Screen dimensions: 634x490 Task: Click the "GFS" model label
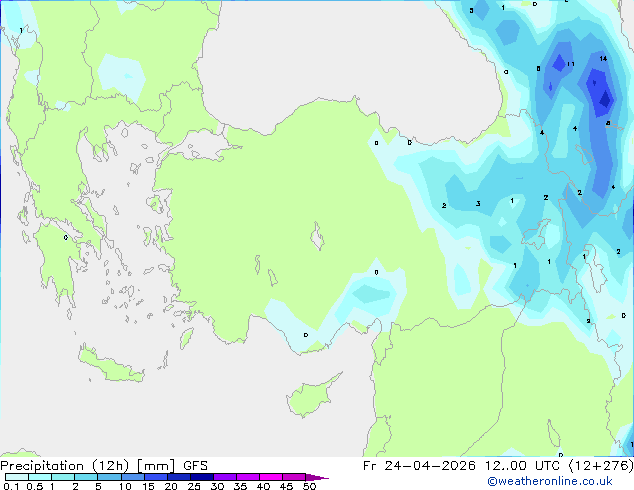pos(195,466)
